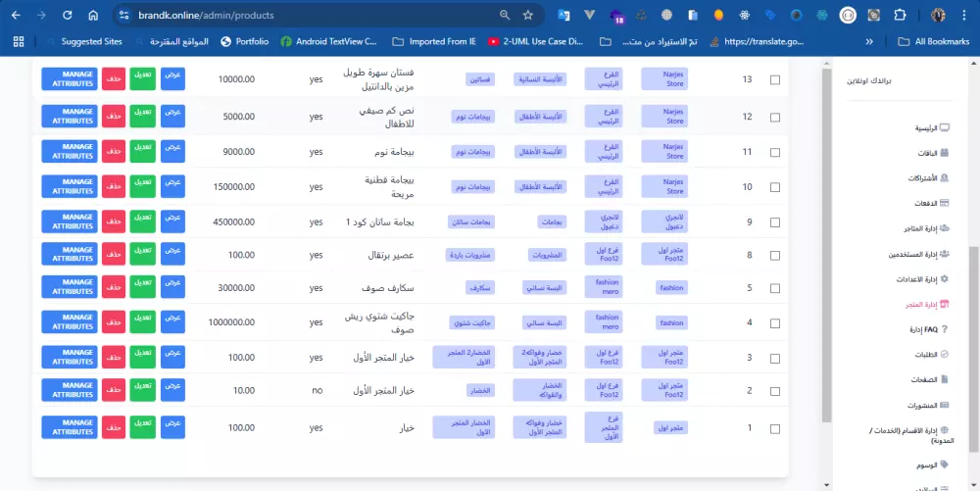Open the Suggested Sites bookmark
Screen dimensions: 980x491
click(84, 42)
